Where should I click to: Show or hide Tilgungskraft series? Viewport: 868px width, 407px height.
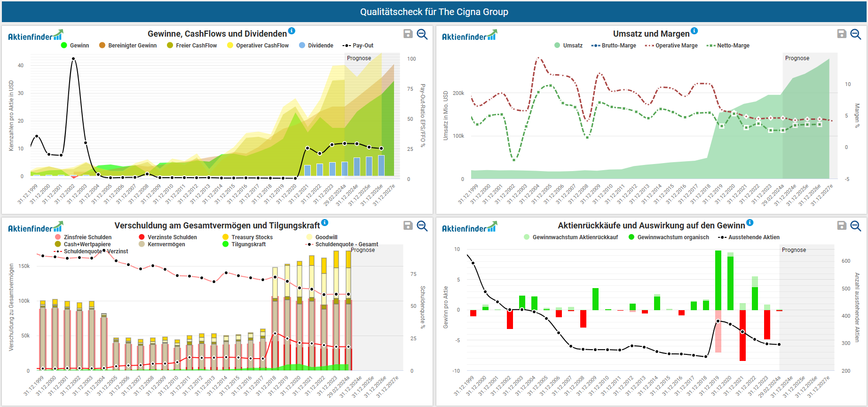(244, 244)
